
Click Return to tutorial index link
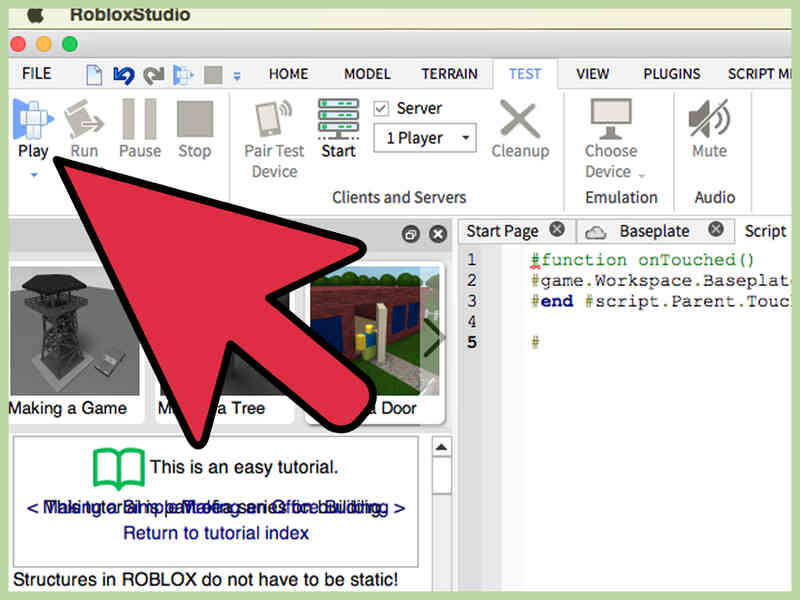click(x=216, y=533)
